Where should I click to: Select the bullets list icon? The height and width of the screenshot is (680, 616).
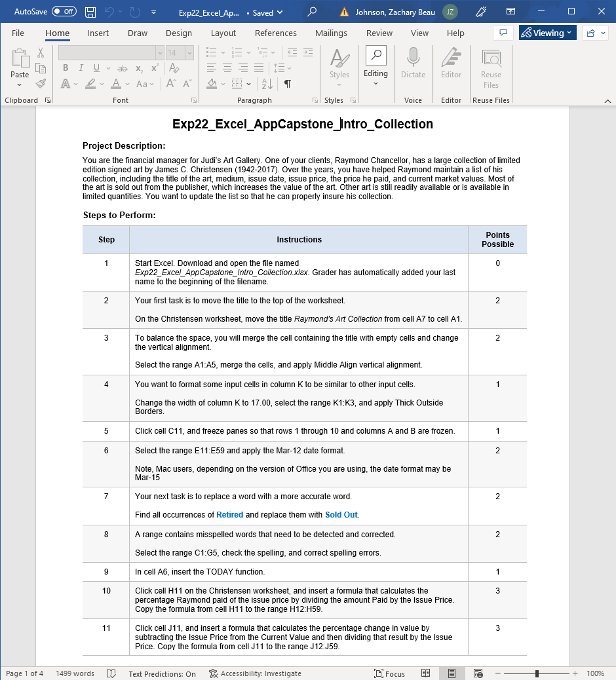(x=211, y=52)
